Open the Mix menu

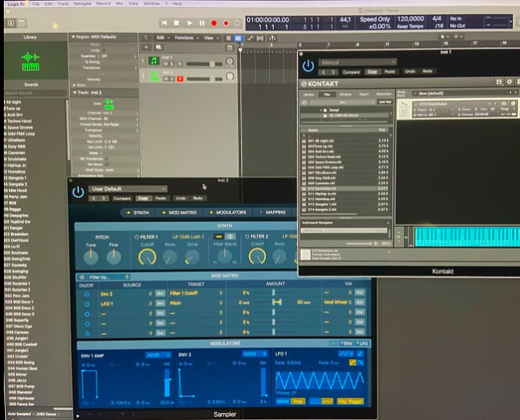tap(120, 3)
